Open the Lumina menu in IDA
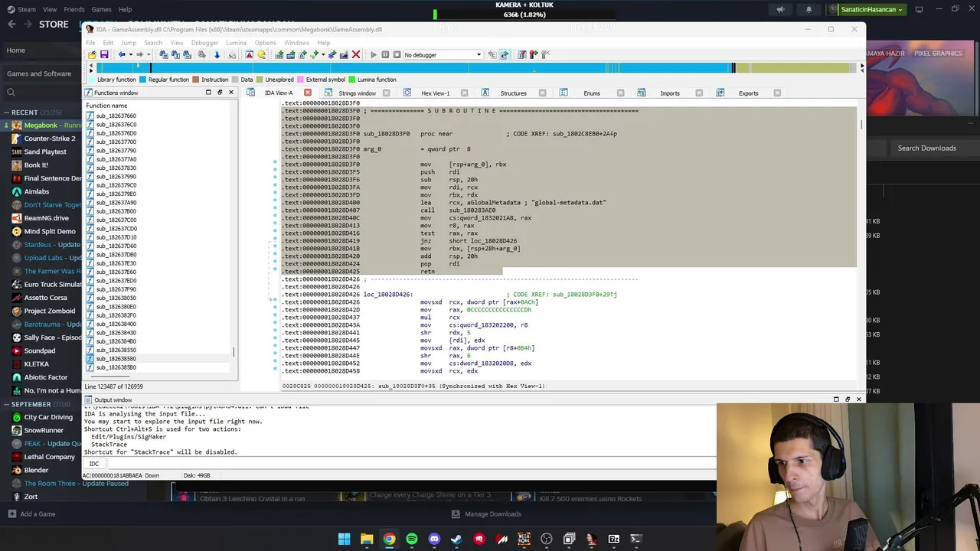The height and width of the screenshot is (551, 980). [236, 43]
